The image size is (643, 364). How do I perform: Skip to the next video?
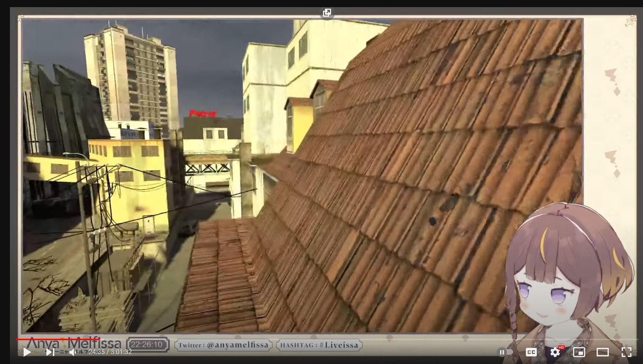[50, 352]
